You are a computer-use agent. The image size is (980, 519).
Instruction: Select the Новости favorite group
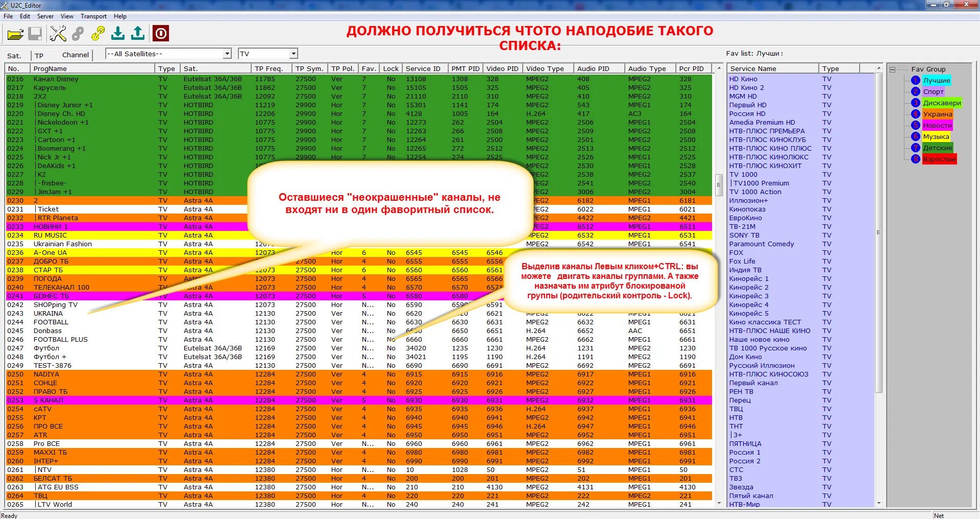(x=937, y=125)
